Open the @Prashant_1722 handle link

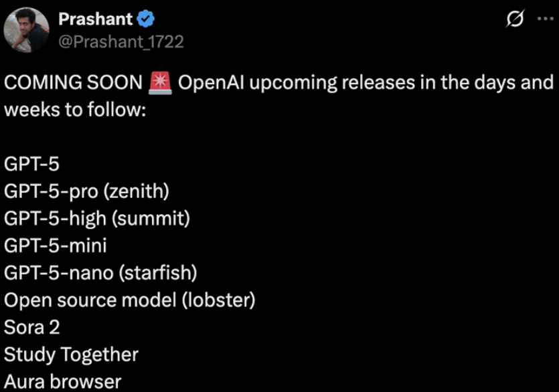click(x=121, y=41)
